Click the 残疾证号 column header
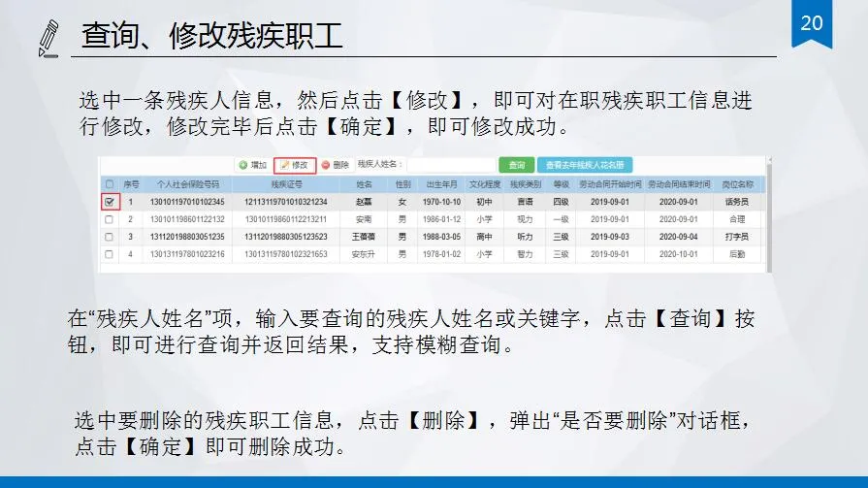868x488 pixels. pos(287,183)
